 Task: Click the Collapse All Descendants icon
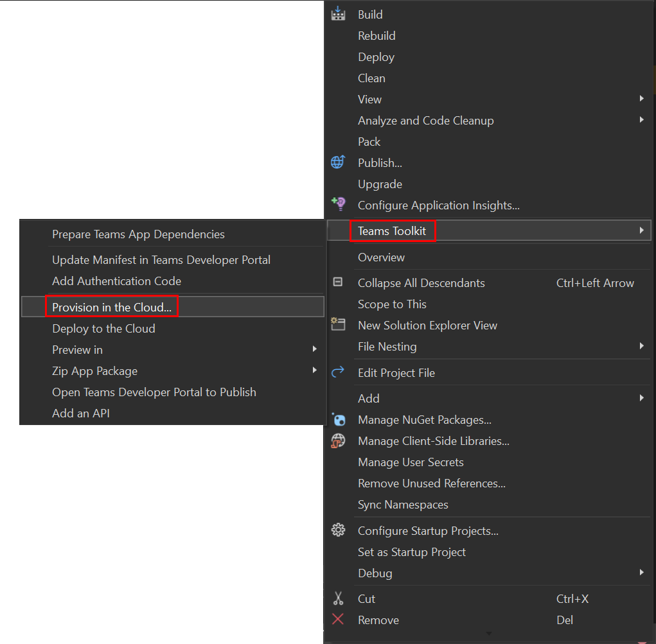click(339, 282)
